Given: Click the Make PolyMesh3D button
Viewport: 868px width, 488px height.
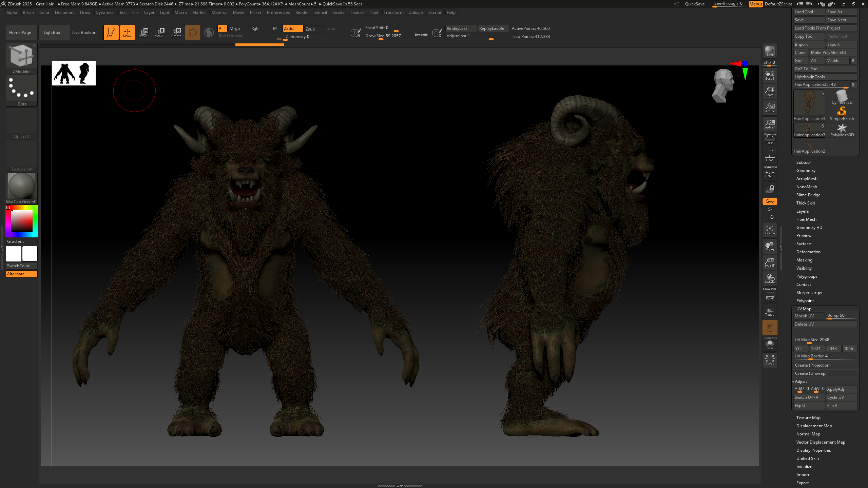Looking at the screenshot, I should point(833,53).
